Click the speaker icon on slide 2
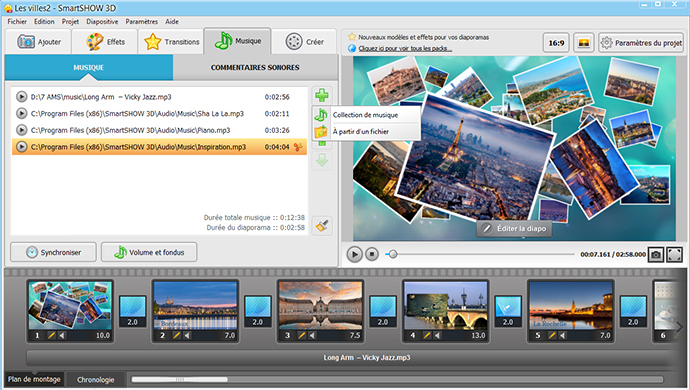Viewport: 690px width, 390px height. point(187,335)
